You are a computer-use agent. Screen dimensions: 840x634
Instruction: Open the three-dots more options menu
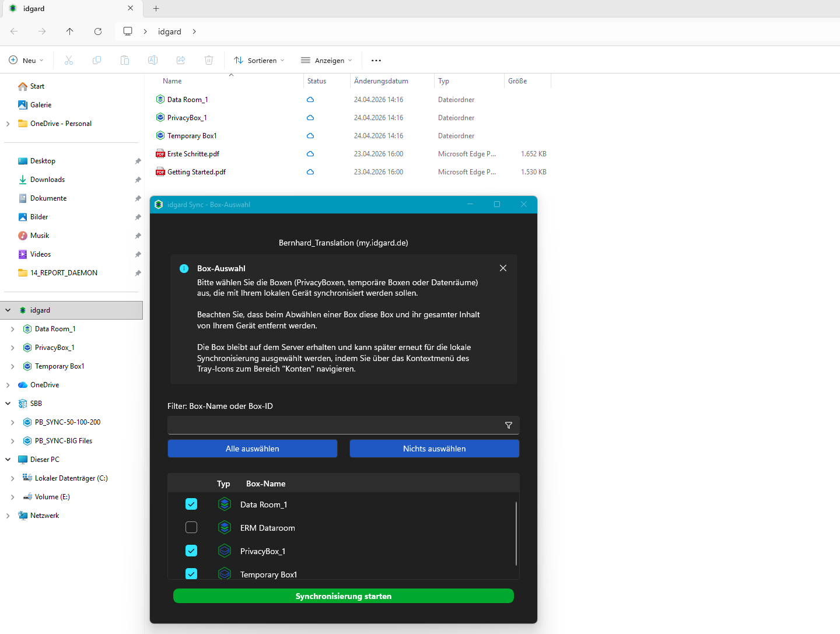point(376,60)
